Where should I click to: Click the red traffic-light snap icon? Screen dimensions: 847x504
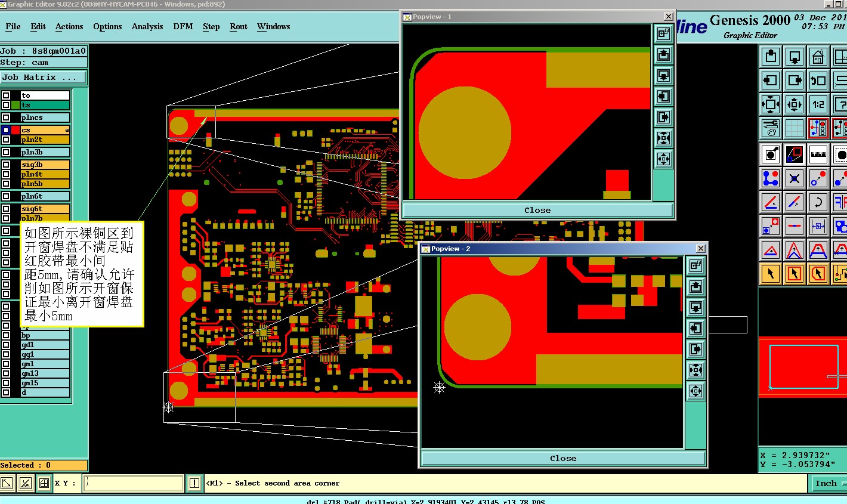click(x=818, y=128)
